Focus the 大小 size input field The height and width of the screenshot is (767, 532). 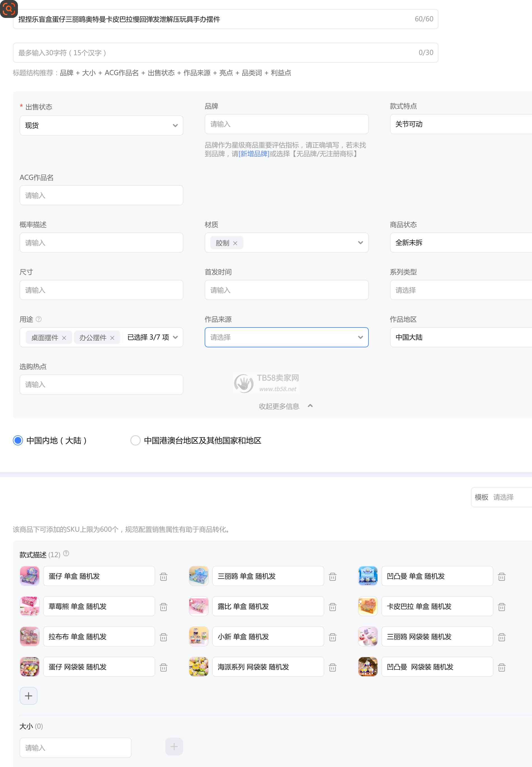[x=75, y=747]
